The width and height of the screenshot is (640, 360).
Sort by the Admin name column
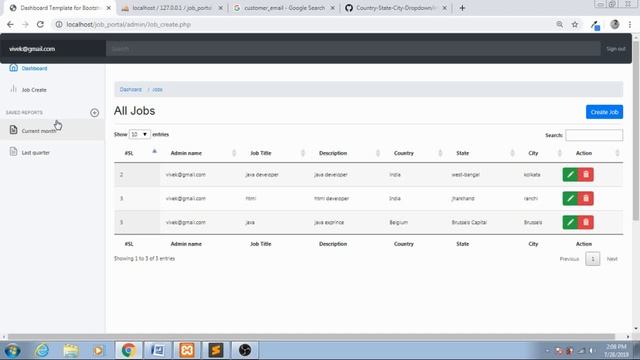pyautogui.click(x=200, y=153)
